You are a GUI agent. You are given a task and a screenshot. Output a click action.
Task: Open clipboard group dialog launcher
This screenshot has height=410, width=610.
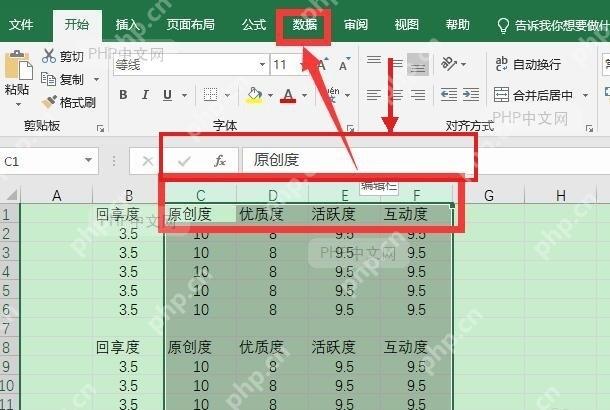100,128
